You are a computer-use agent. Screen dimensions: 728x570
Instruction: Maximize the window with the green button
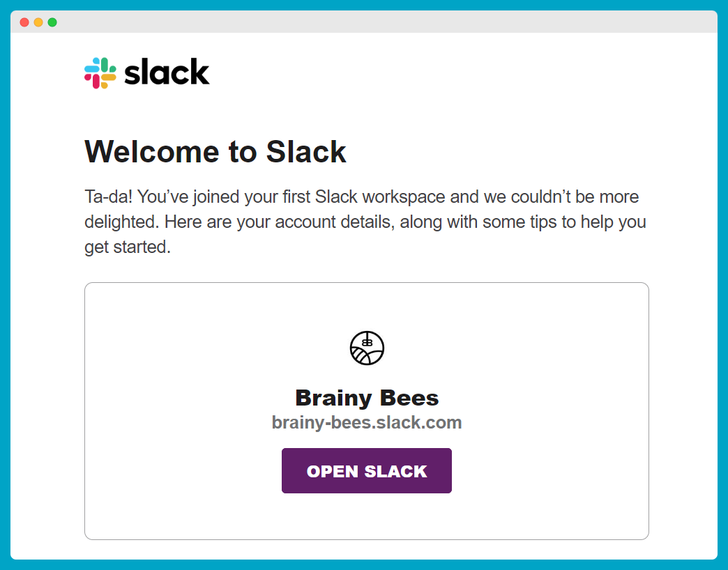coord(52,22)
